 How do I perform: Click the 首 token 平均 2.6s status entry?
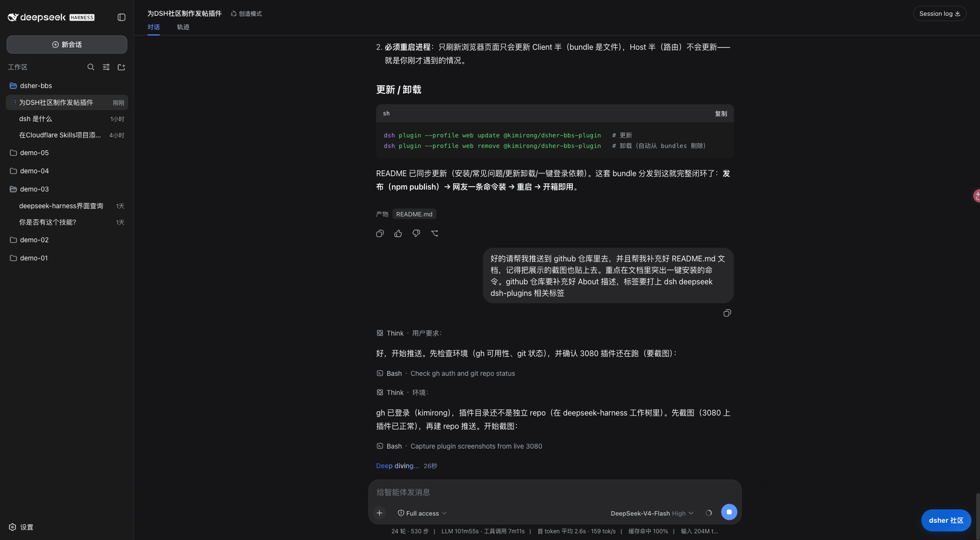coord(576,531)
